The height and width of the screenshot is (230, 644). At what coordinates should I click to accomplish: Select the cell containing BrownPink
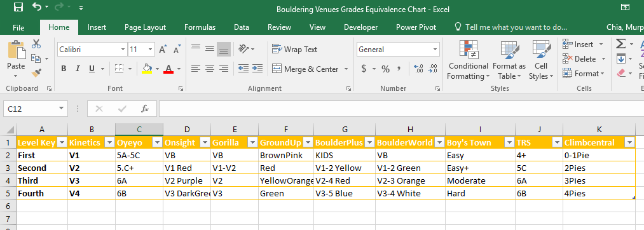pyautogui.click(x=286, y=155)
